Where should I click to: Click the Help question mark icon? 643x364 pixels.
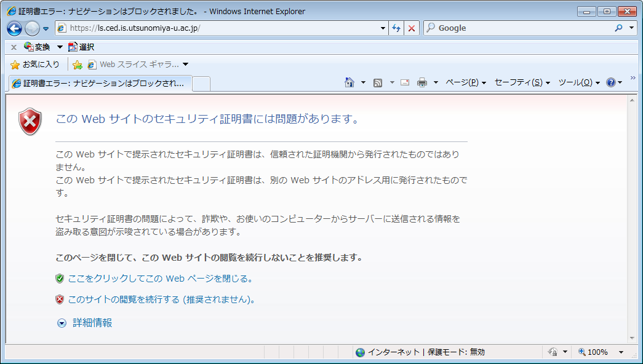610,82
